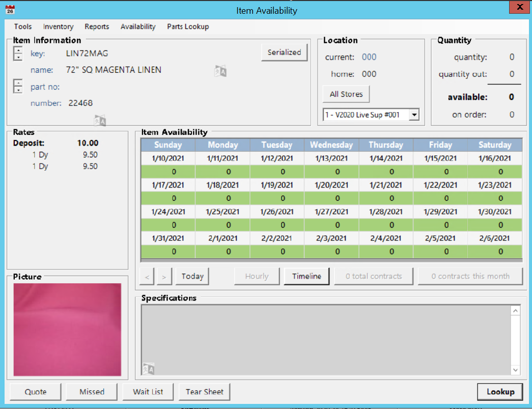Click the translate icon below the item number
This screenshot has height=409, width=532.
click(100, 120)
